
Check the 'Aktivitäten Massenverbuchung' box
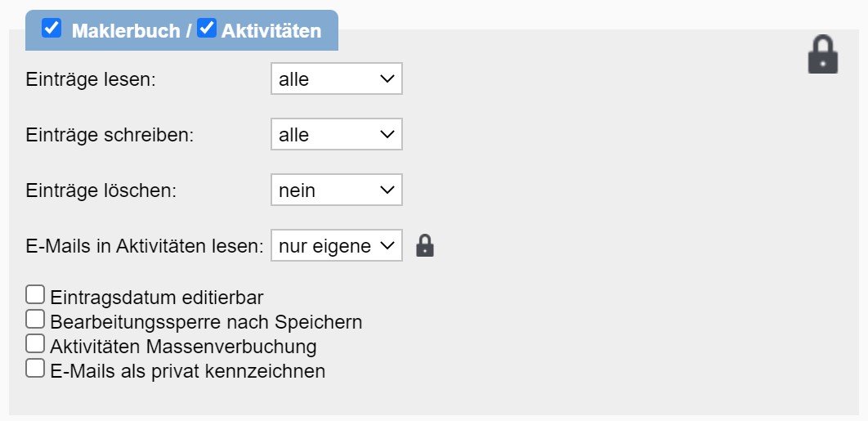pos(35,343)
